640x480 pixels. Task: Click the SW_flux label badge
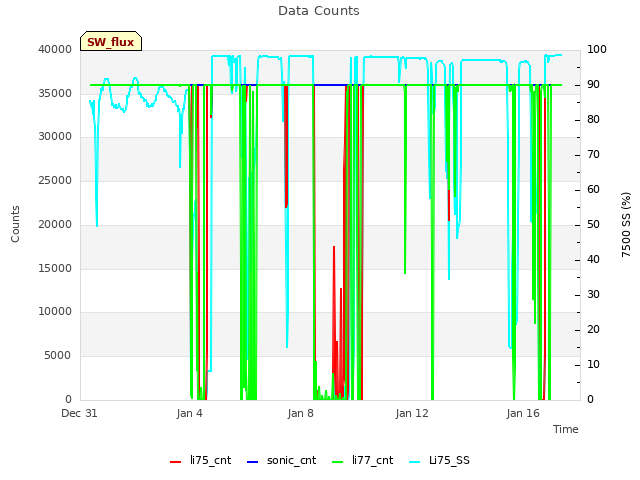[111, 41]
